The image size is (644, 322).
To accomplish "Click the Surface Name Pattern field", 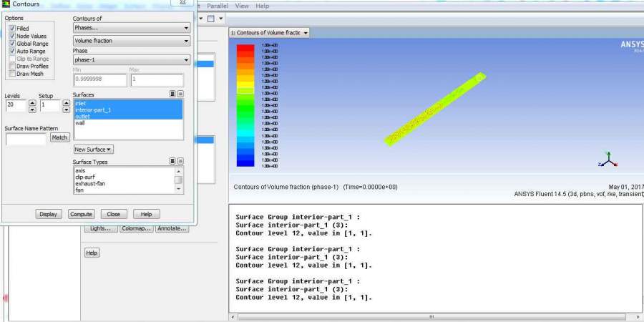I will [x=26, y=140].
